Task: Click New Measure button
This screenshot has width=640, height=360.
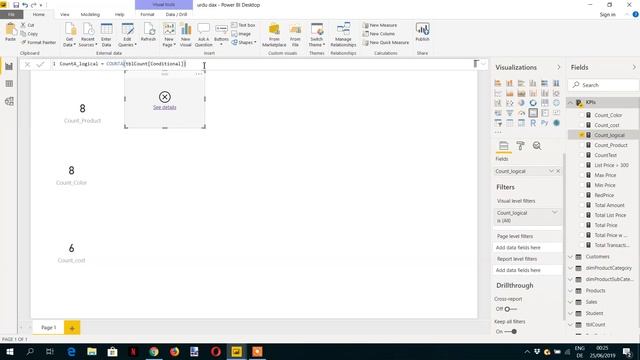Action: [380, 25]
